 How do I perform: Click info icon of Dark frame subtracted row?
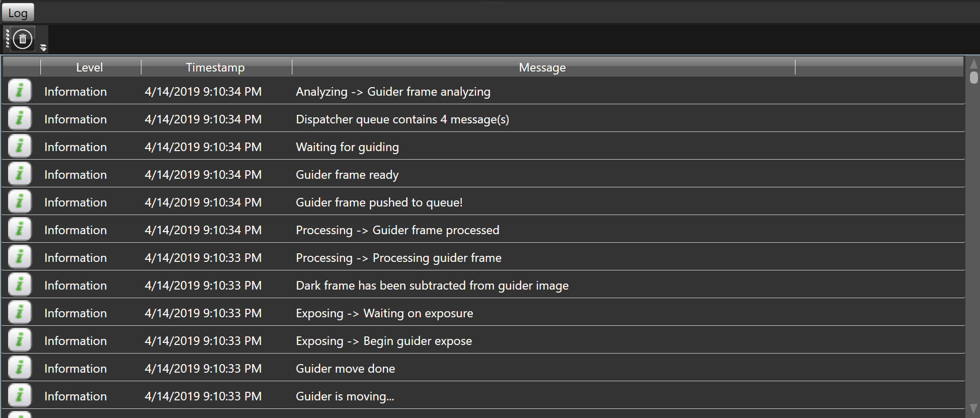[20, 285]
